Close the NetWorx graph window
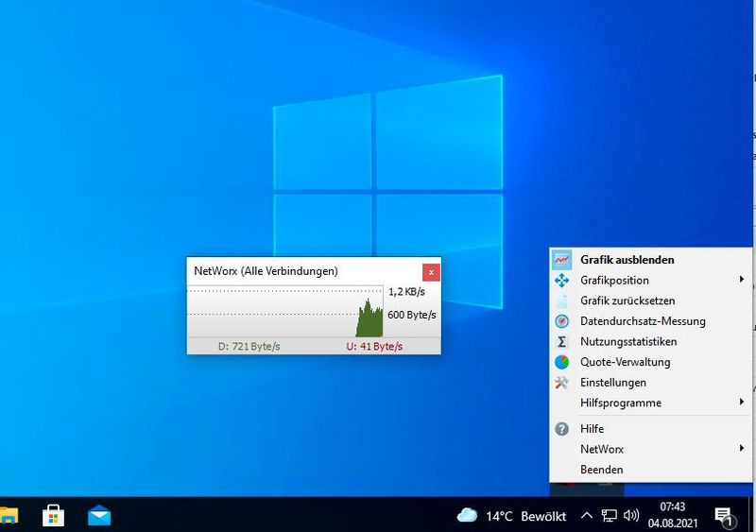Image resolution: width=756 pixels, height=532 pixels. (x=431, y=272)
